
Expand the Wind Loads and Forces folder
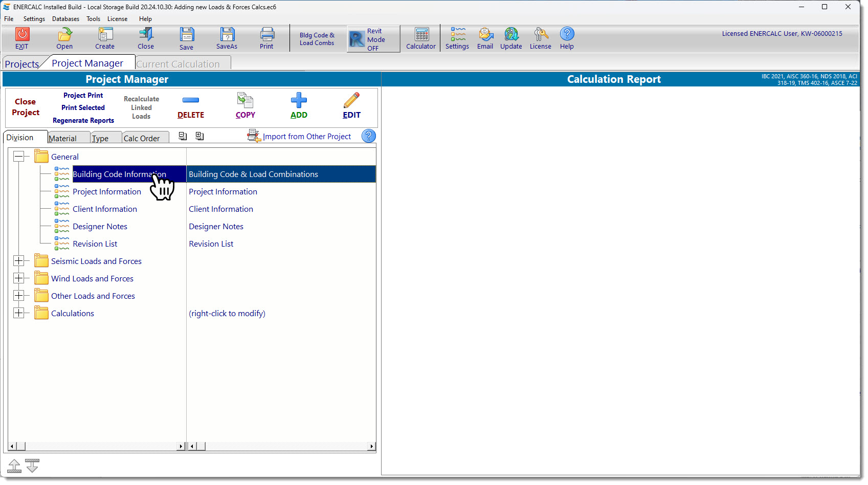(19, 278)
